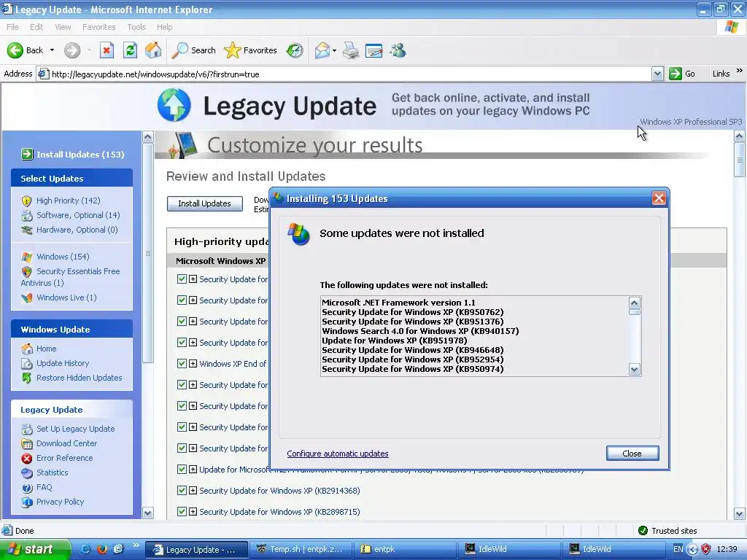Stop page loading with the red X icon

coord(107,50)
